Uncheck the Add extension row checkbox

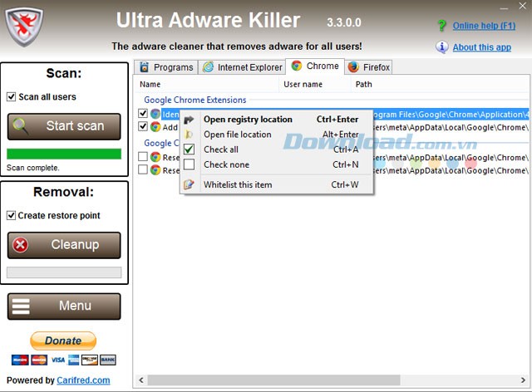(x=143, y=126)
